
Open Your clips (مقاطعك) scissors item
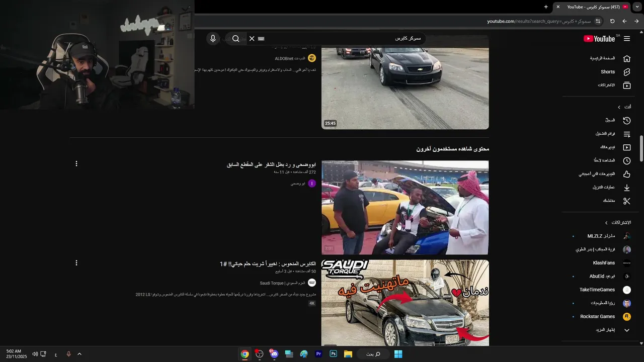coord(617,201)
